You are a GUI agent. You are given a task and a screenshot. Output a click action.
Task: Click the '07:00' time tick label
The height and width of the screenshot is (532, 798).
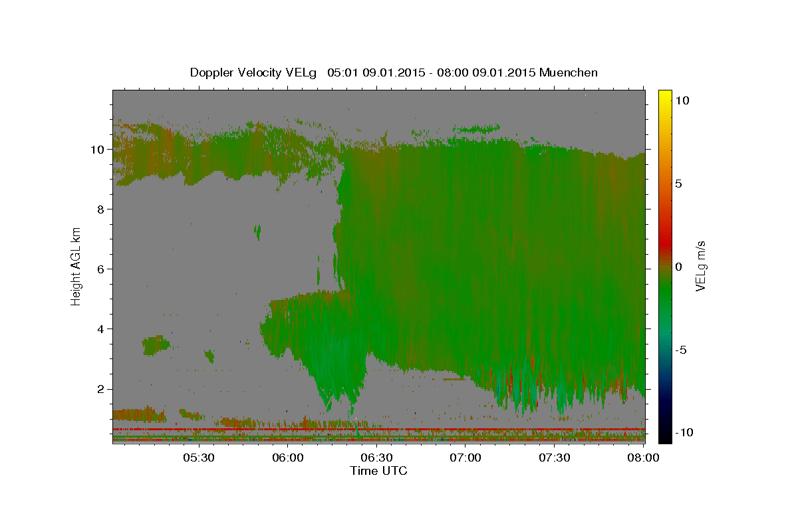(465, 458)
